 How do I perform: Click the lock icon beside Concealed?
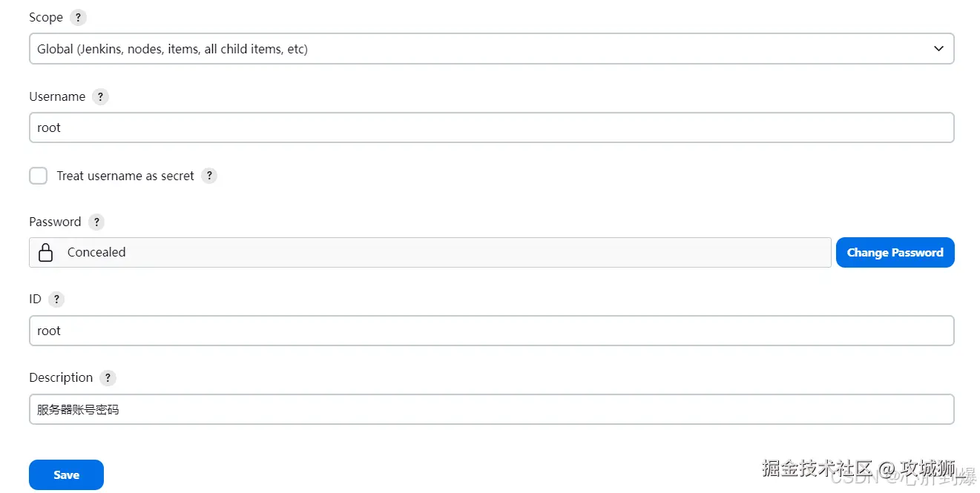click(46, 253)
